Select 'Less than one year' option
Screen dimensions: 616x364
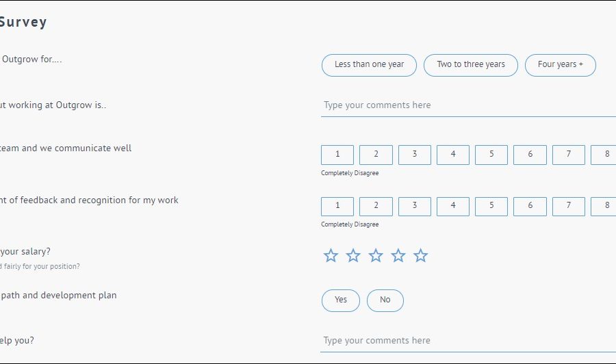point(369,65)
